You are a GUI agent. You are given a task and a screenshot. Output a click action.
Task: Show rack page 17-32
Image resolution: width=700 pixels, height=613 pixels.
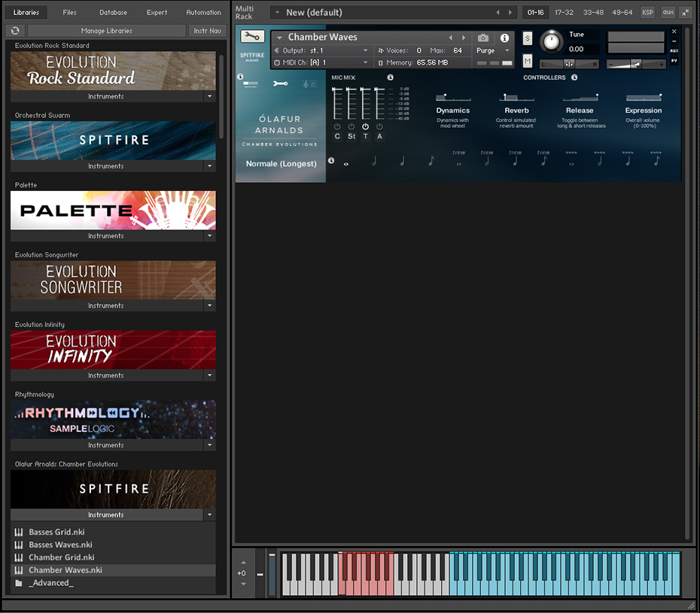click(564, 13)
